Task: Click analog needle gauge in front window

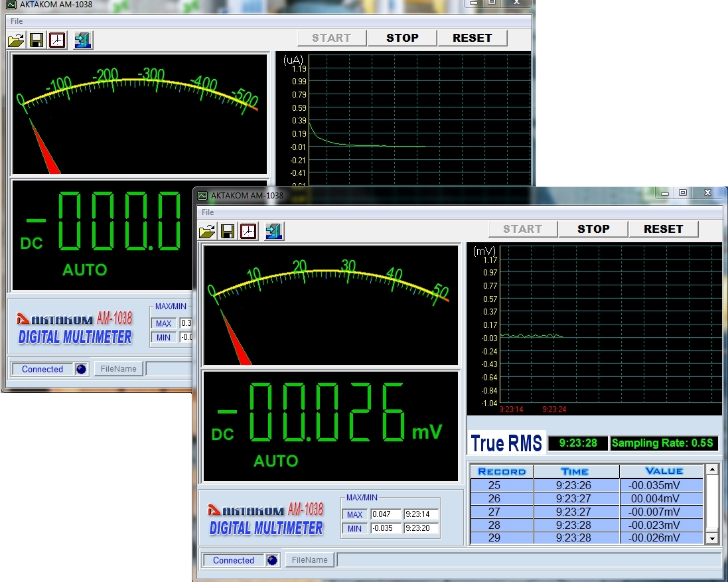Action: [330, 305]
